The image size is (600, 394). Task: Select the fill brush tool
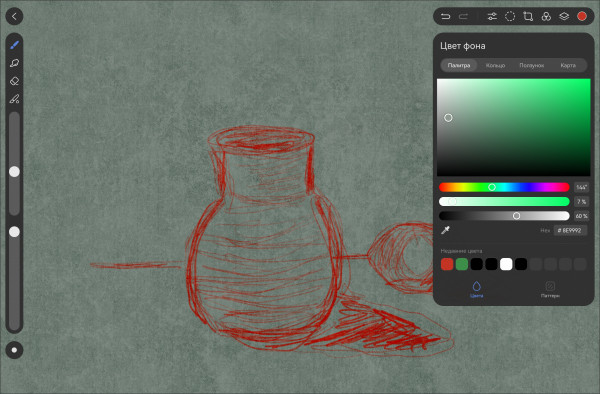pyautogui.click(x=15, y=99)
